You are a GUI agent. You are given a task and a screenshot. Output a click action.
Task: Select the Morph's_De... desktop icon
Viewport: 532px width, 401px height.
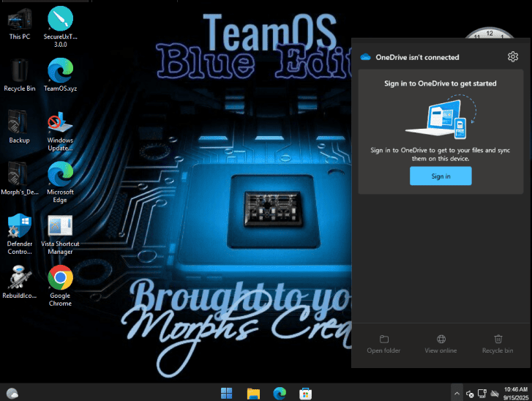point(20,179)
